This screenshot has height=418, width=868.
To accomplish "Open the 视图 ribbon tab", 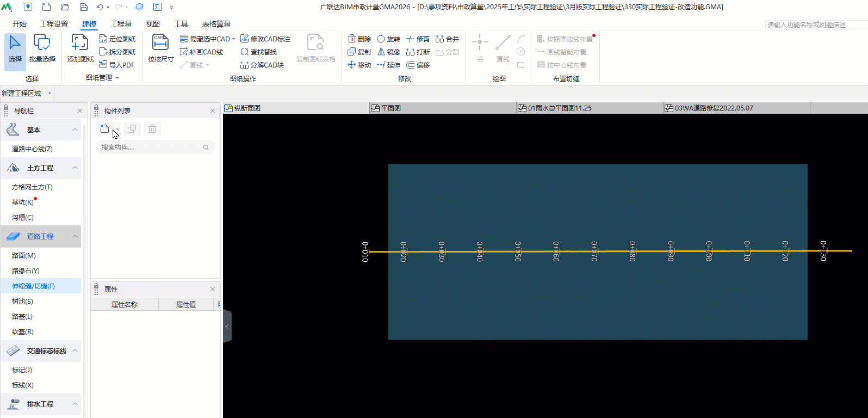I will coord(153,24).
